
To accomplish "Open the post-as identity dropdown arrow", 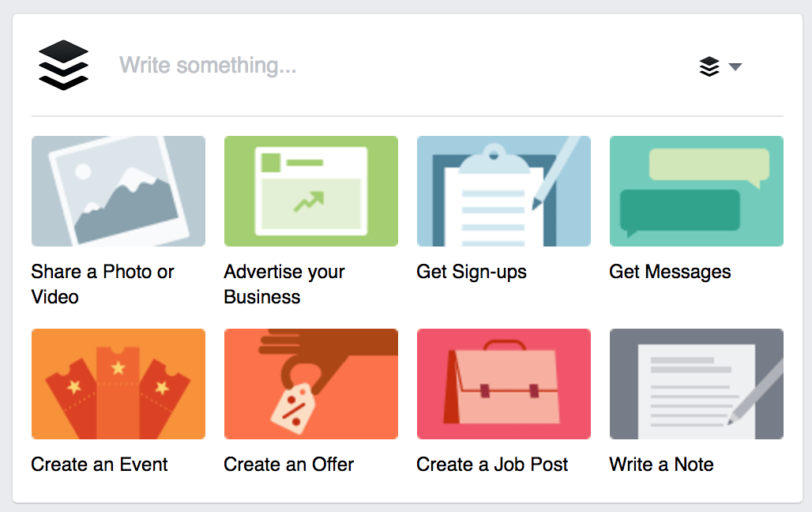I will click(735, 66).
